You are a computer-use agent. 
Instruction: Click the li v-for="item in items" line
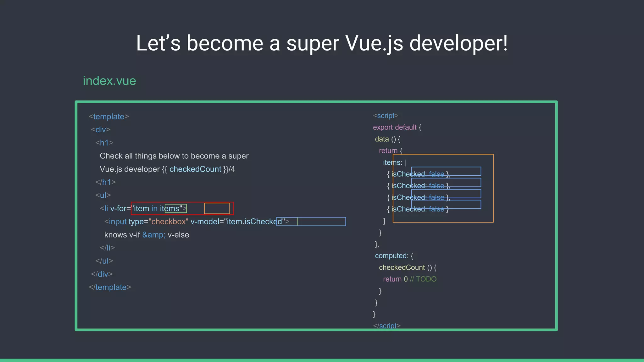click(x=143, y=208)
